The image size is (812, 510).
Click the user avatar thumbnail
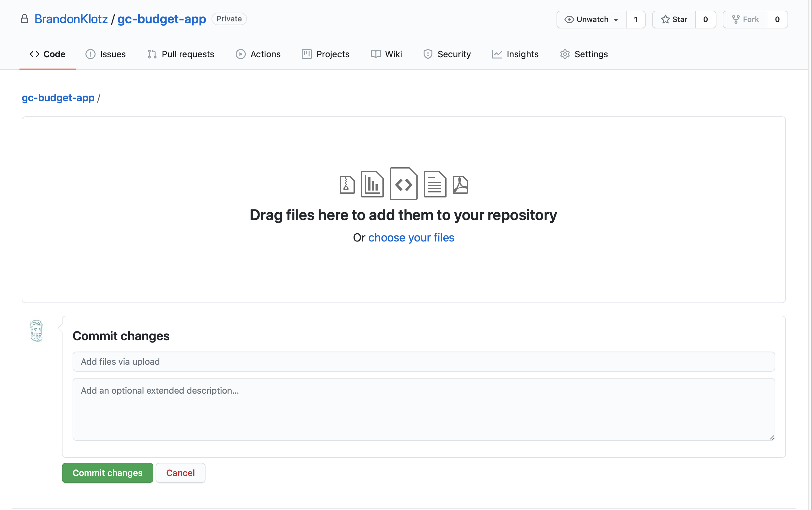coord(36,331)
